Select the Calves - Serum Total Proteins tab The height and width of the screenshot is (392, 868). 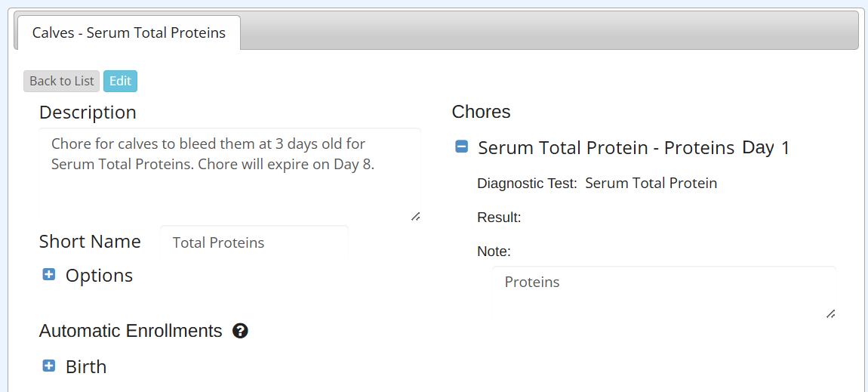click(128, 33)
